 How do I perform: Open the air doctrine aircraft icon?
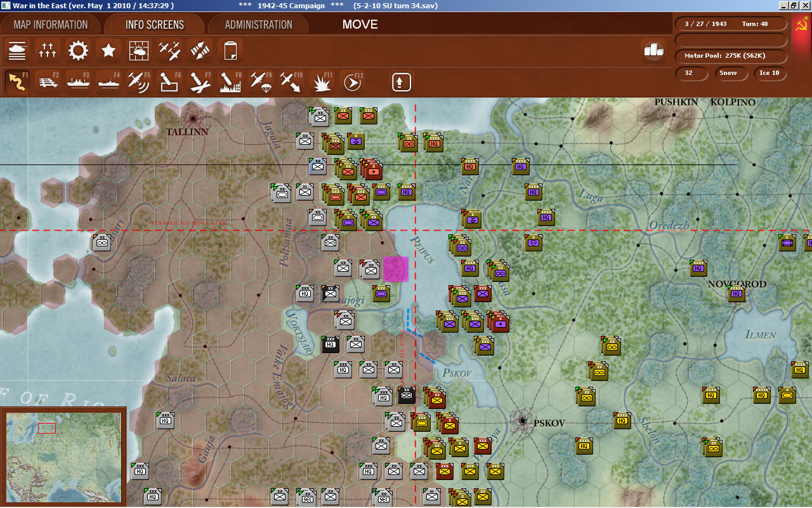(x=169, y=50)
